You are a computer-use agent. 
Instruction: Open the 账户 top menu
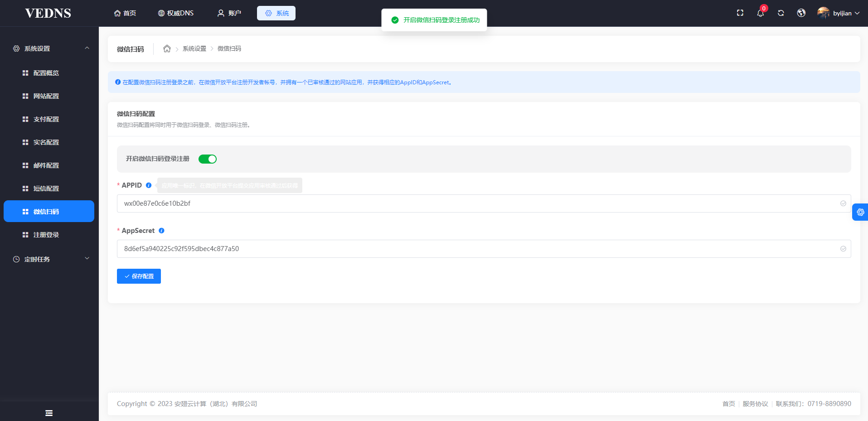tap(229, 13)
